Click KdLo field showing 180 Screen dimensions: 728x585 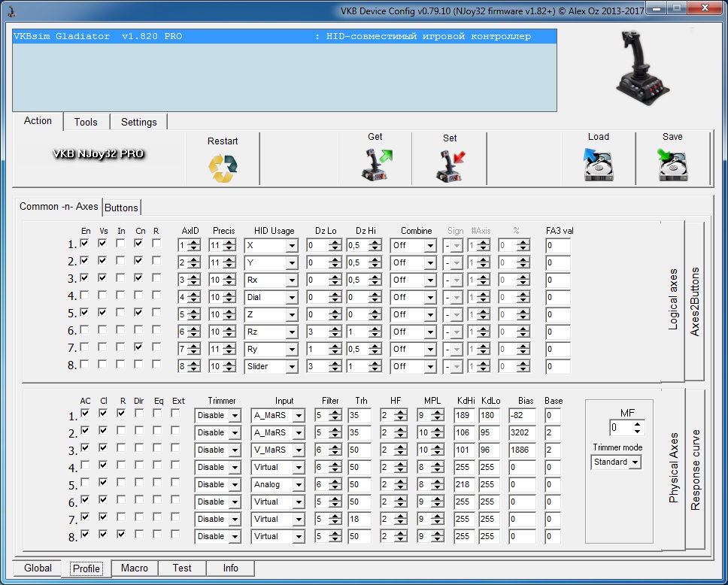[490, 416]
